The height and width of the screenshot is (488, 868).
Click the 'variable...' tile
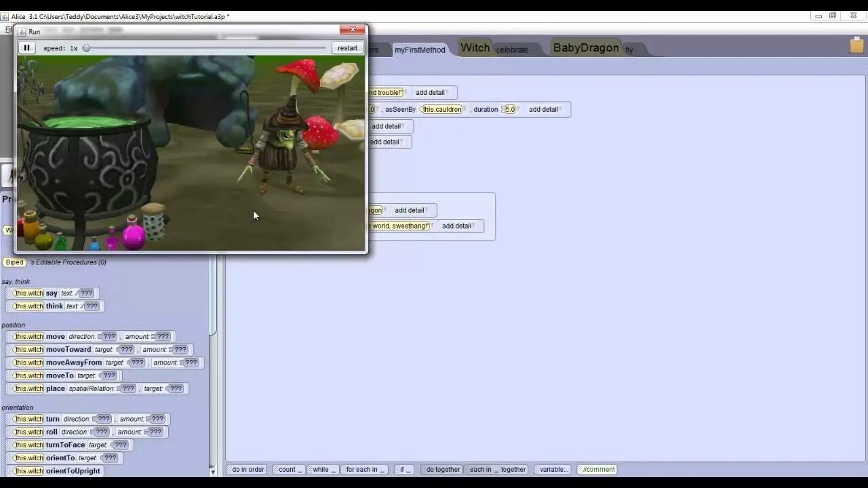pyautogui.click(x=553, y=470)
